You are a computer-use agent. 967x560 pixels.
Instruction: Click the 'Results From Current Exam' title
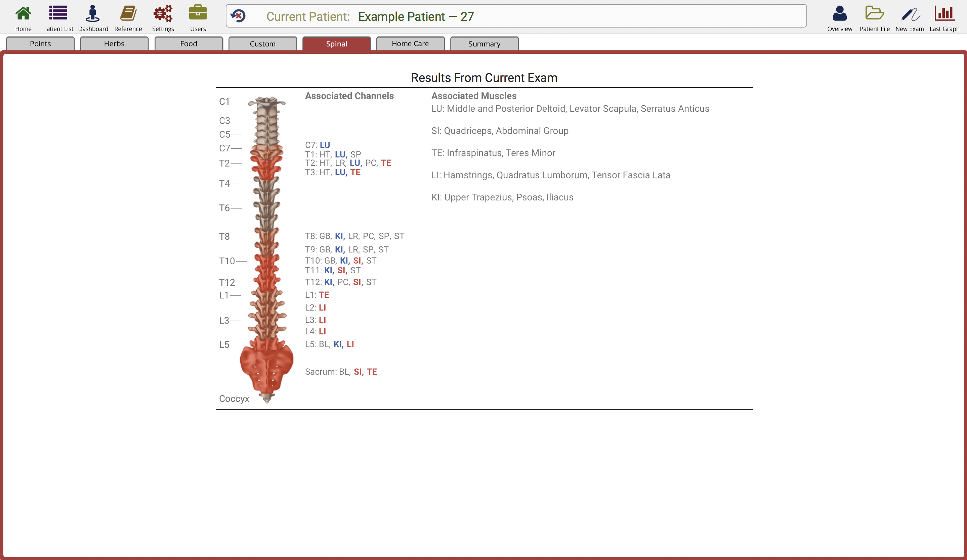point(484,78)
